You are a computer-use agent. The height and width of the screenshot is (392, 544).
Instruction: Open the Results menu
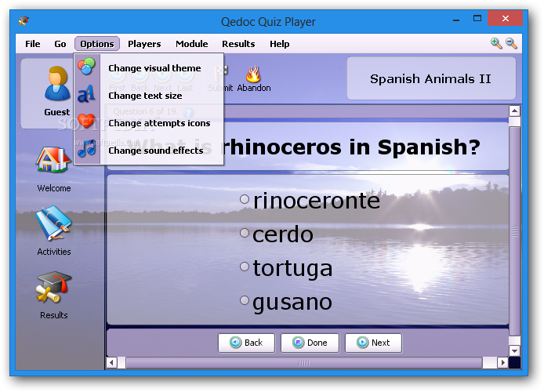(x=238, y=44)
